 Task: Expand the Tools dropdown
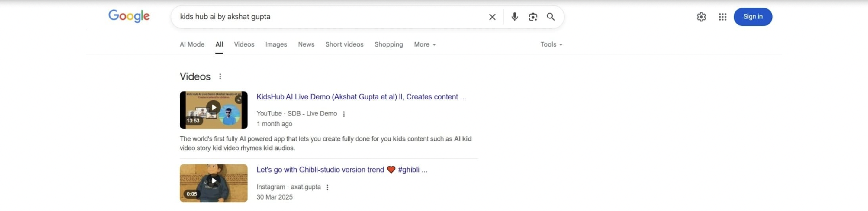point(551,44)
